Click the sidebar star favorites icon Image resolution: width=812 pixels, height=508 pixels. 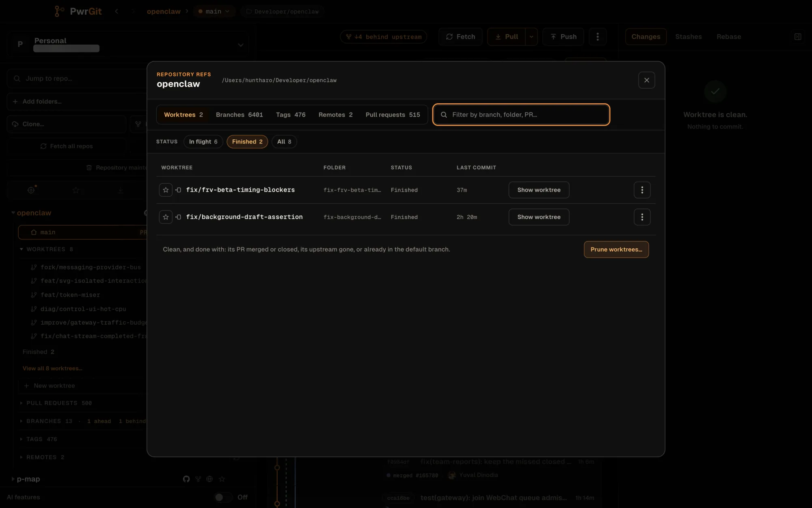[x=76, y=190]
